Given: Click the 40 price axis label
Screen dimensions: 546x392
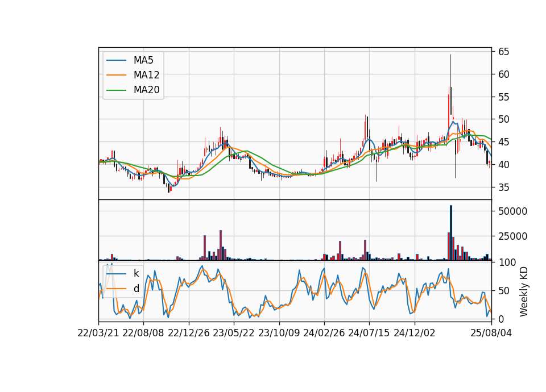Looking at the screenshot, I should 503,165.
